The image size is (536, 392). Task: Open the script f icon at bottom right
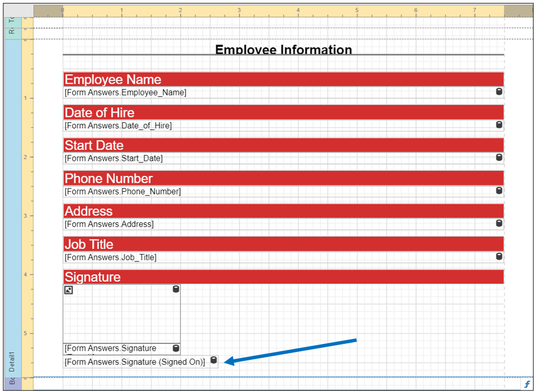(527, 384)
